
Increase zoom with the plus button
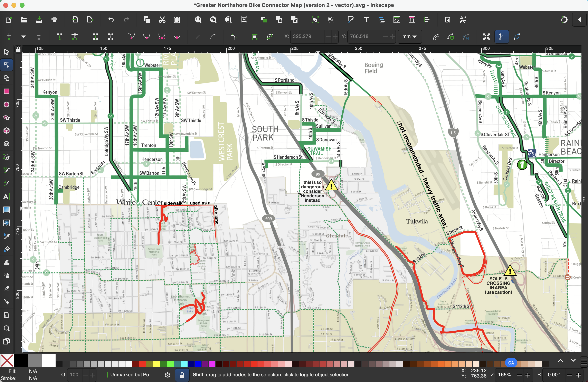(528, 375)
